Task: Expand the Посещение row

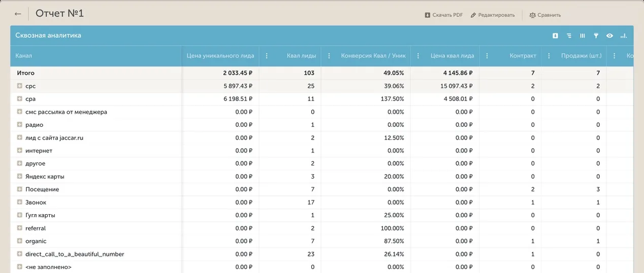Action: pyautogui.click(x=19, y=189)
